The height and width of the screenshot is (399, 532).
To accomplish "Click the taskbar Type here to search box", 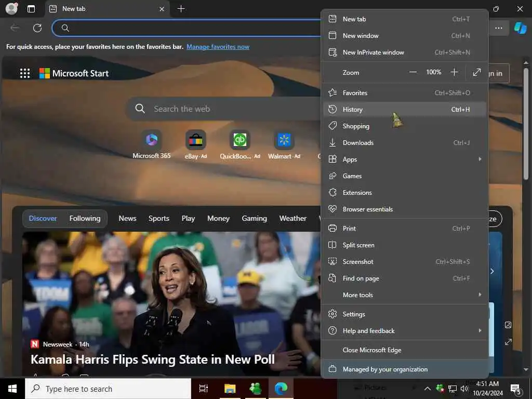I will tap(108, 389).
